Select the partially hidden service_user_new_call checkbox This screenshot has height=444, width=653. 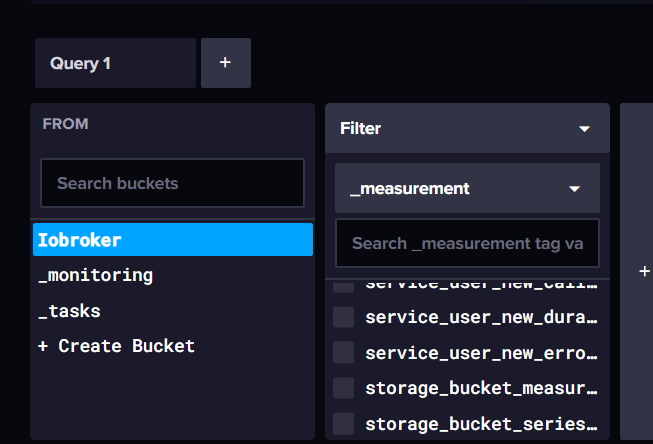(x=343, y=286)
